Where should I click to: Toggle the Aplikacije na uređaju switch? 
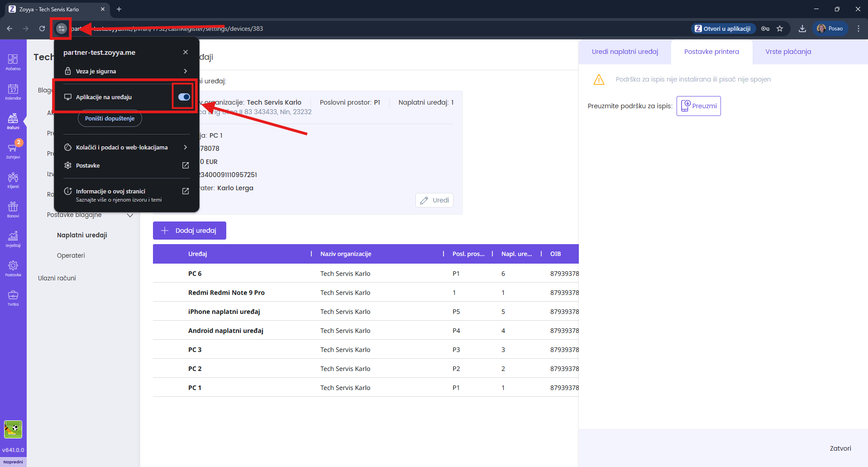(x=184, y=97)
